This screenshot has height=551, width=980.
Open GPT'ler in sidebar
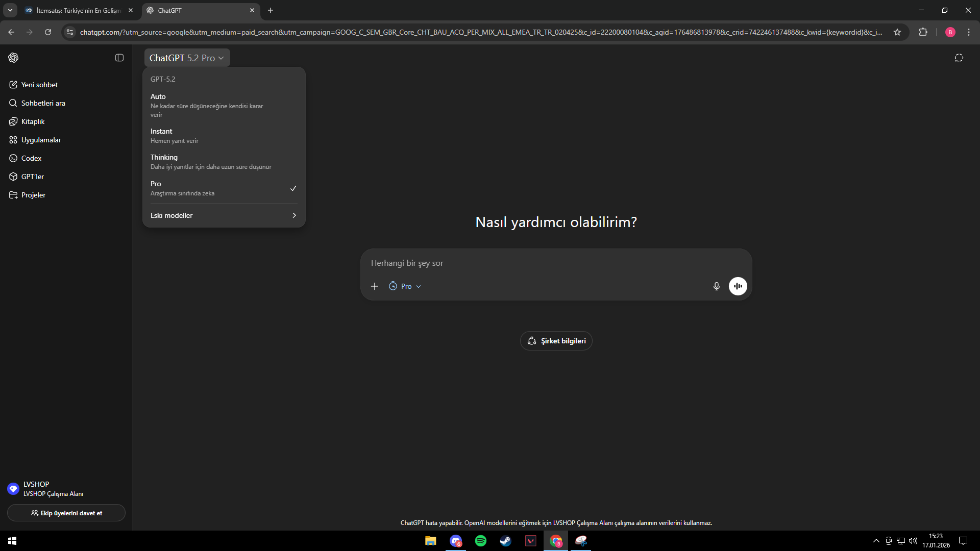coord(65,177)
